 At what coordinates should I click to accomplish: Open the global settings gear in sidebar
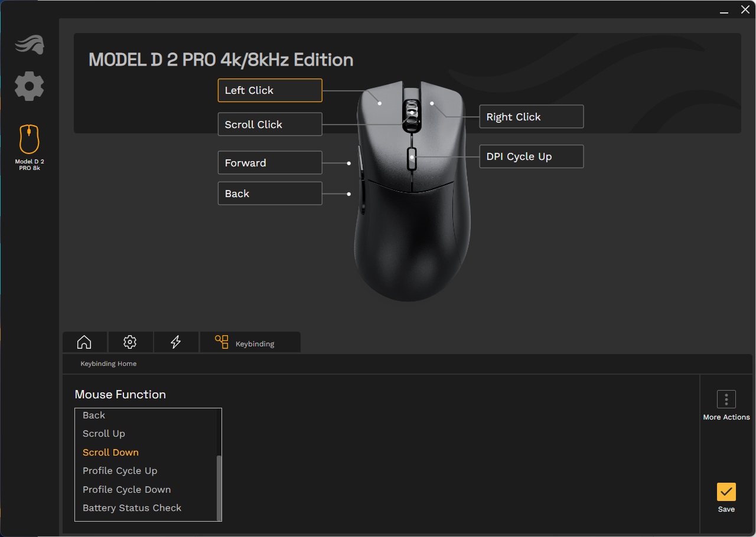tap(30, 86)
